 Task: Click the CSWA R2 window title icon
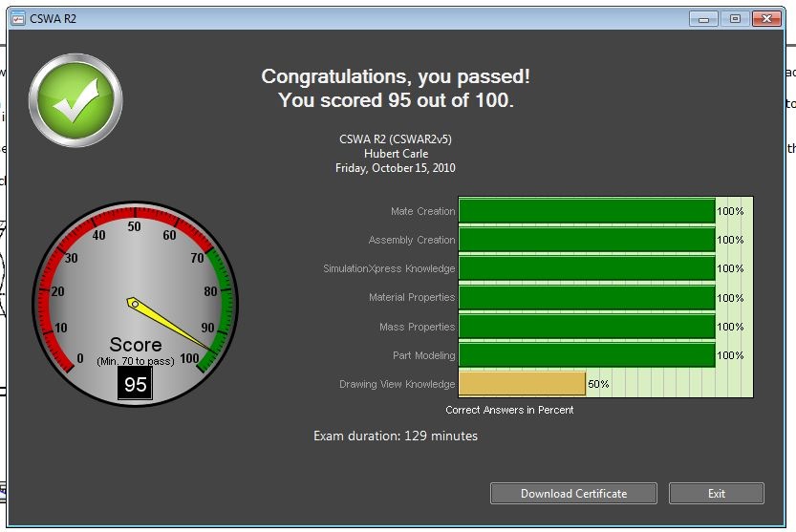pos(18,19)
